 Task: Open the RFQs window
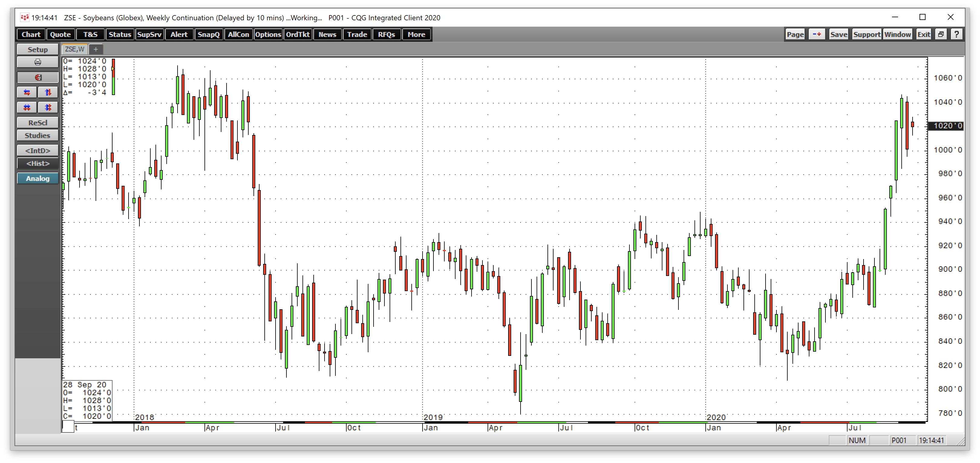pyautogui.click(x=387, y=34)
